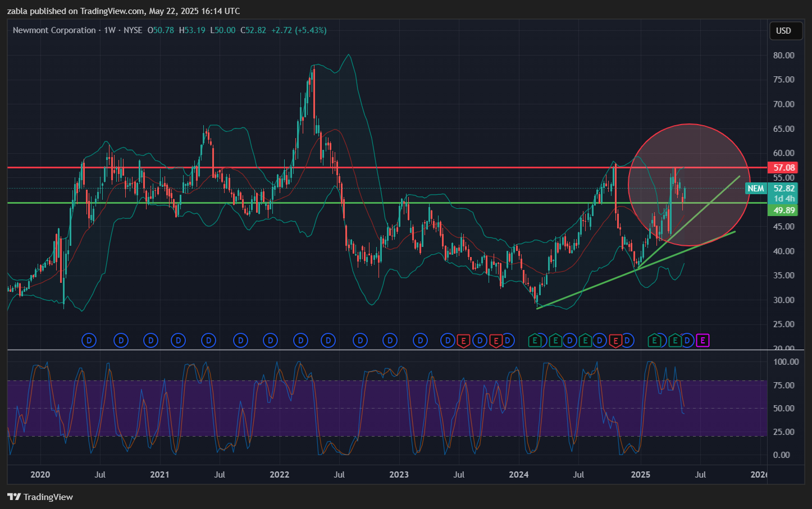Click the 80.00 price scale label
The image size is (812, 509).
pos(784,56)
